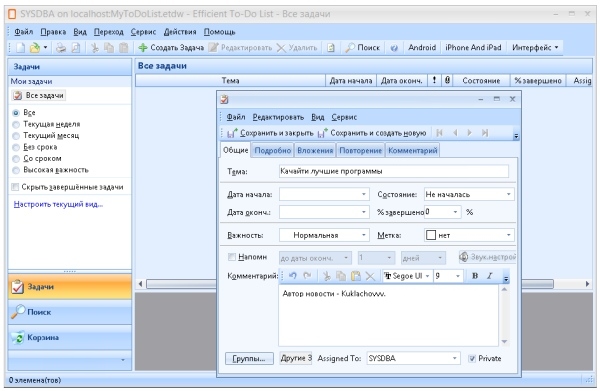Select the Все radio button
Image resolution: width=600 pixels, height=391 pixels.
(16, 113)
